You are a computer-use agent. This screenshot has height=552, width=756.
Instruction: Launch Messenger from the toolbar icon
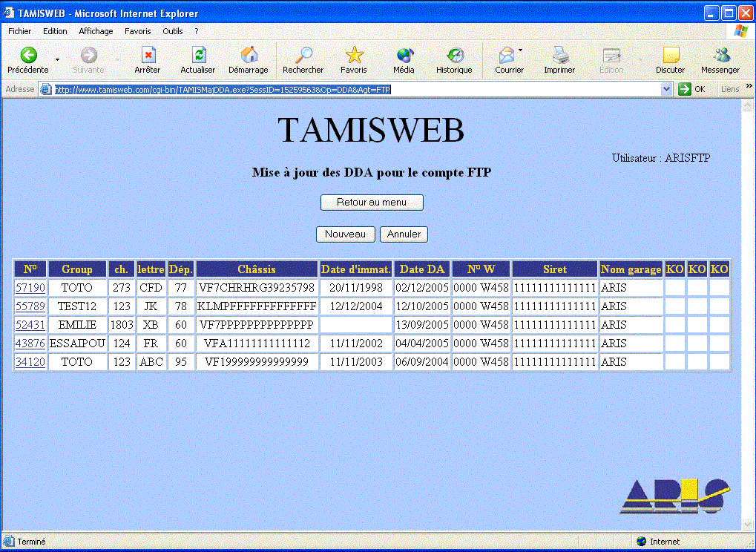point(722,55)
